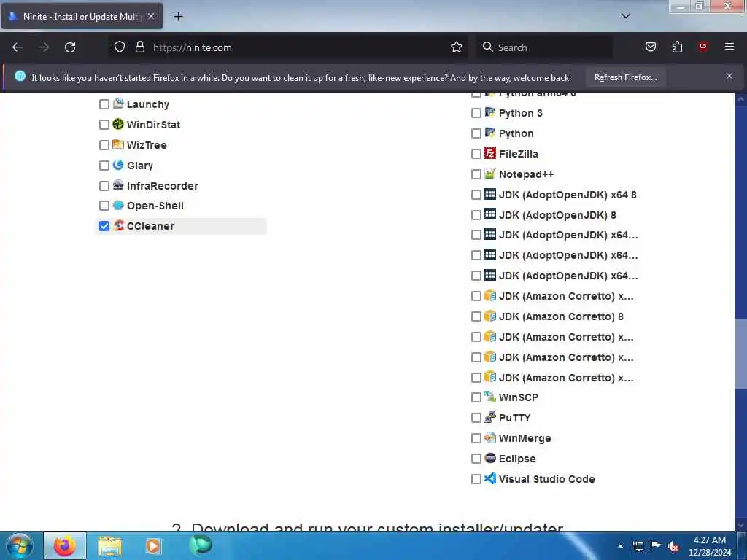Click the WizTree label
This screenshot has width=747, height=560.
click(x=146, y=145)
